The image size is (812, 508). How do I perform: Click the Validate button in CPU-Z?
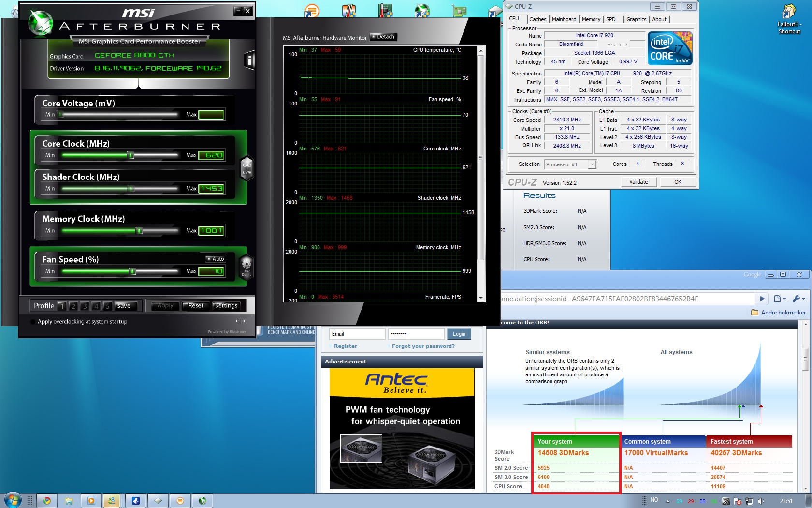pos(638,182)
